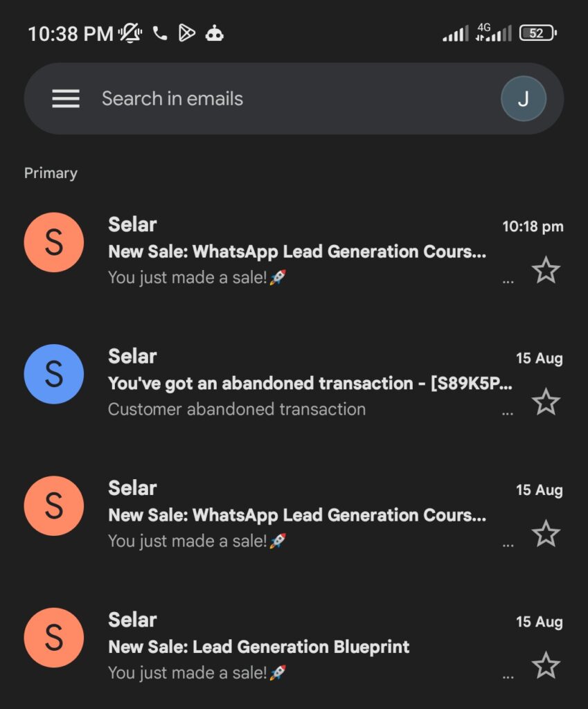Expand the ellipsis on the Lead Generation Blueprint email
Screen dimensions: 588x709
click(508, 676)
